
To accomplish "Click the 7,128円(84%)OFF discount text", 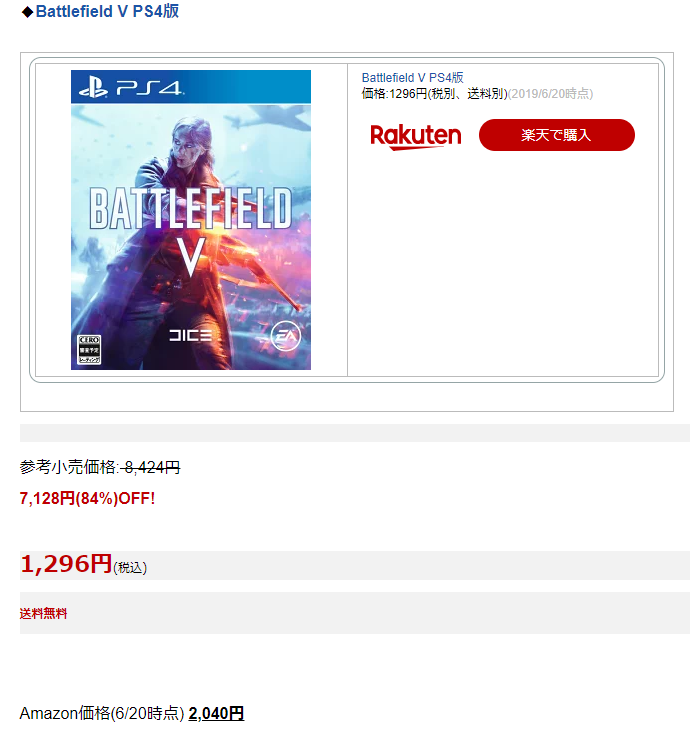I will 87,499.
